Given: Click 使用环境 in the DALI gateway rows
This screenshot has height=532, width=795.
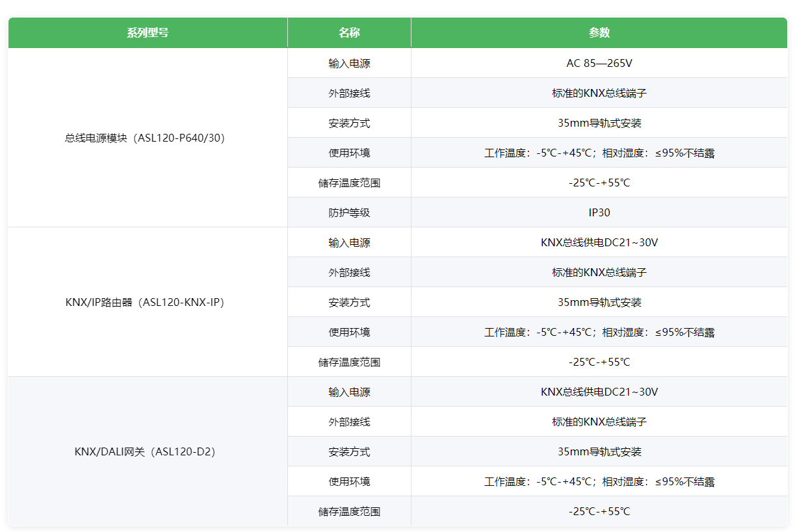Looking at the screenshot, I should [x=349, y=482].
